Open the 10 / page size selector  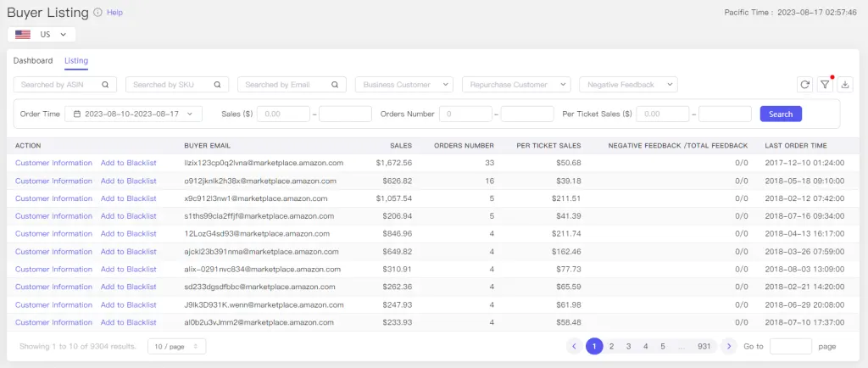[x=176, y=346]
